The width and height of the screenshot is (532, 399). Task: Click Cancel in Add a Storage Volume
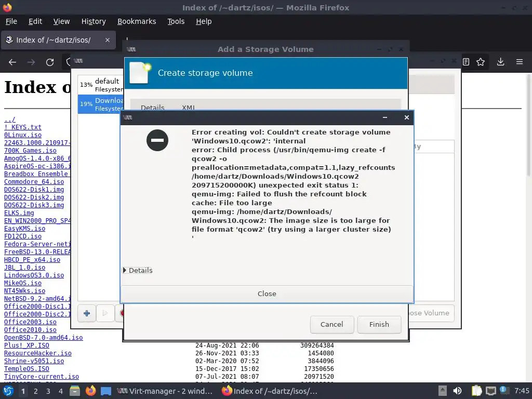pos(332,324)
